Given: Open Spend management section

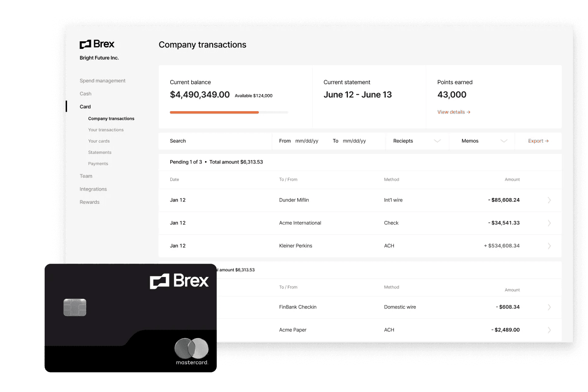Looking at the screenshot, I should coord(102,81).
